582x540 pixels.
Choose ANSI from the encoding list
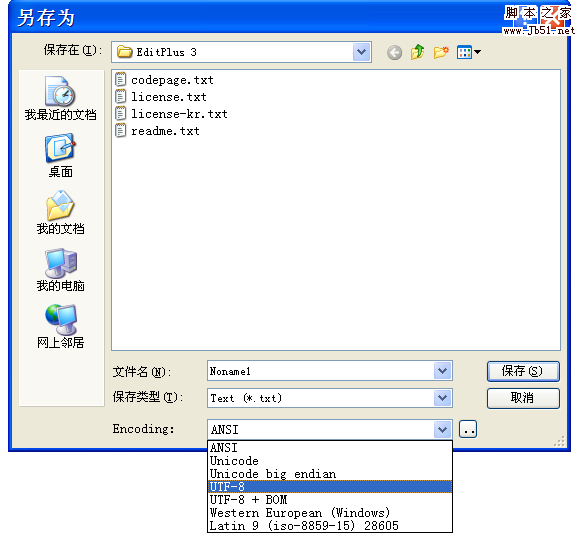tap(330, 448)
